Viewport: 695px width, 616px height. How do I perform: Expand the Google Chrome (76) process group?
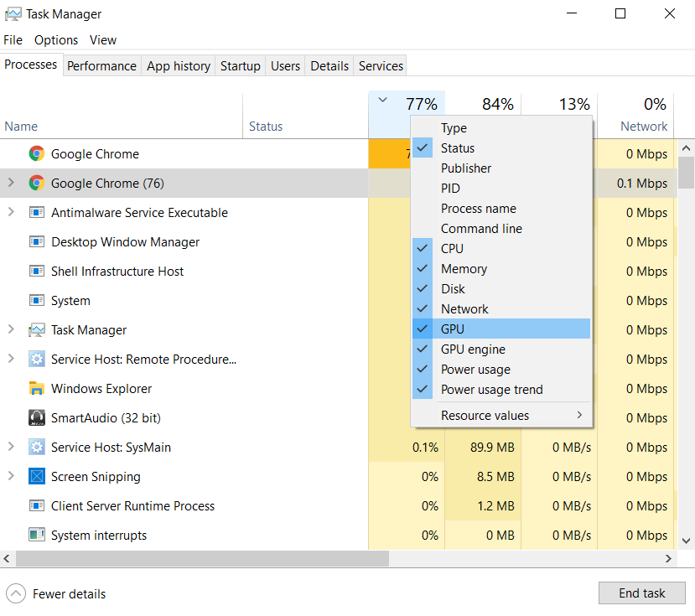pos(11,184)
